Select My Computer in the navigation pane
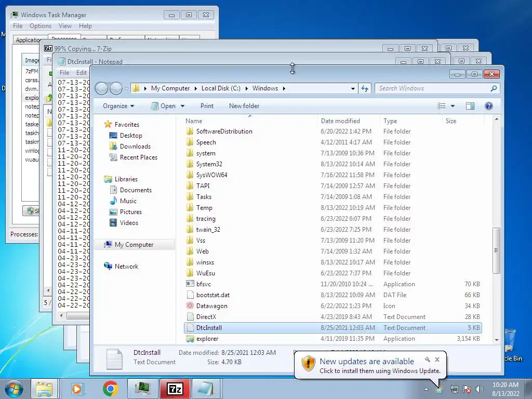 click(134, 245)
